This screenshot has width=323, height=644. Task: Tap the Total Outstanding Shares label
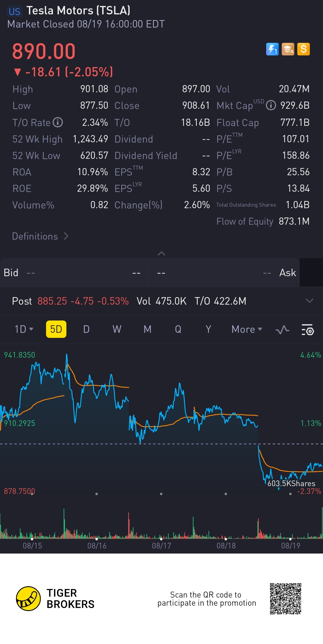click(x=246, y=205)
